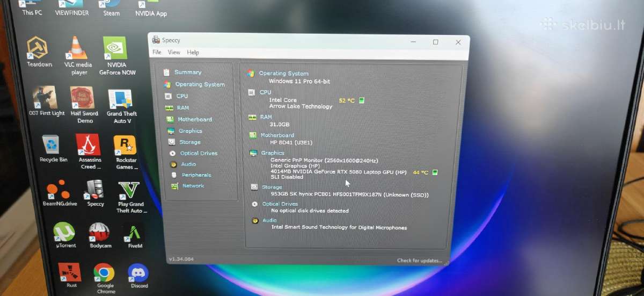644x296 pixels.
Task: Click the monitor icon beside Graphics heading
Action: tap(253, 153)
